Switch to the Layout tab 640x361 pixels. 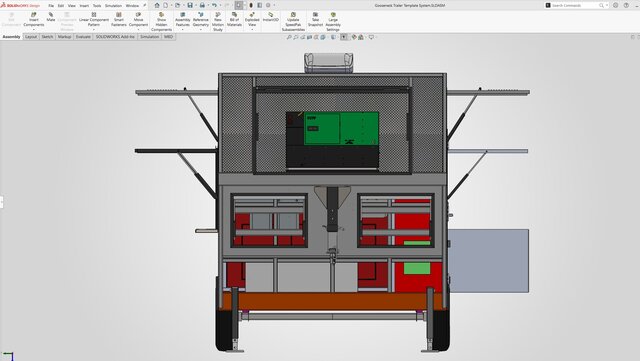(x=31, y=37)
